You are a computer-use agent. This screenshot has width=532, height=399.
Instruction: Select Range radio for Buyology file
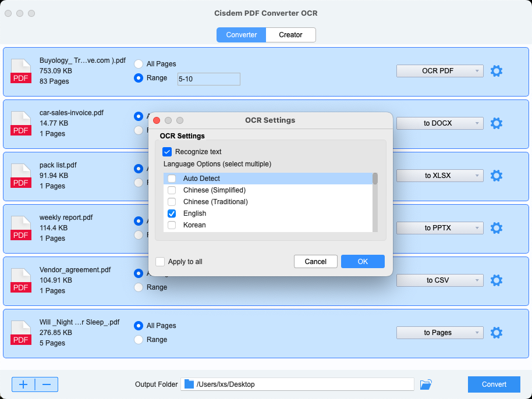(139, 78)
